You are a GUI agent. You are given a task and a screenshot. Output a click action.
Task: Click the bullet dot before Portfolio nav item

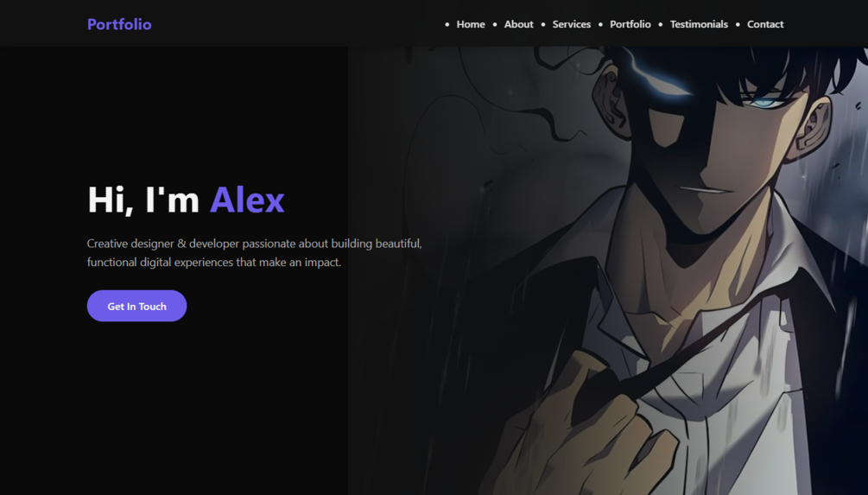point(600,24)
